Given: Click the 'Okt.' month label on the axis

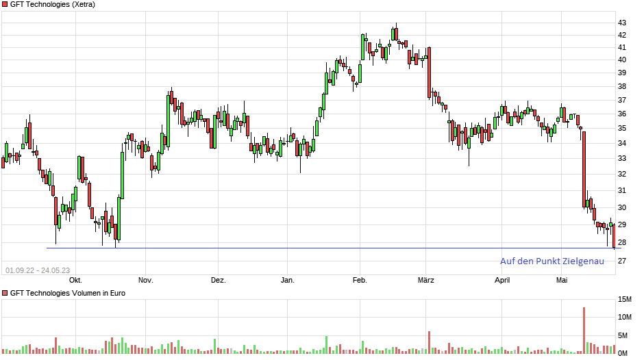Looking at the screenshot, I should (x=75, y=281).
